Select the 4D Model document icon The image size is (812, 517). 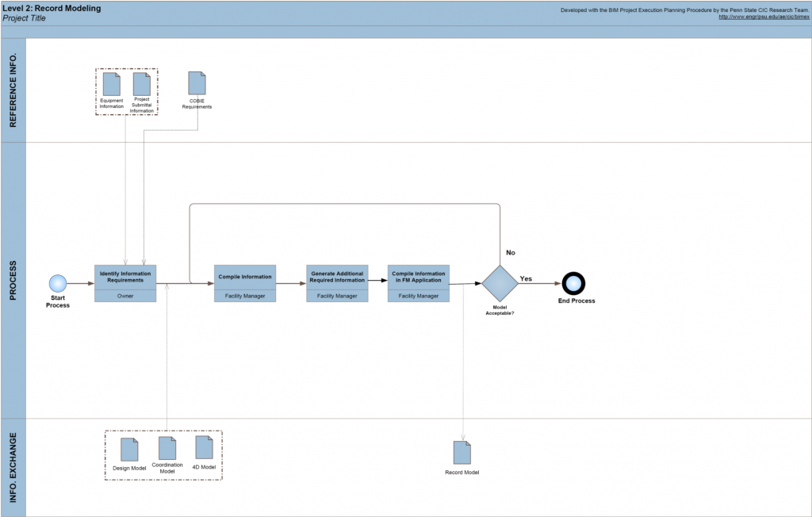[x=204, y=447]
